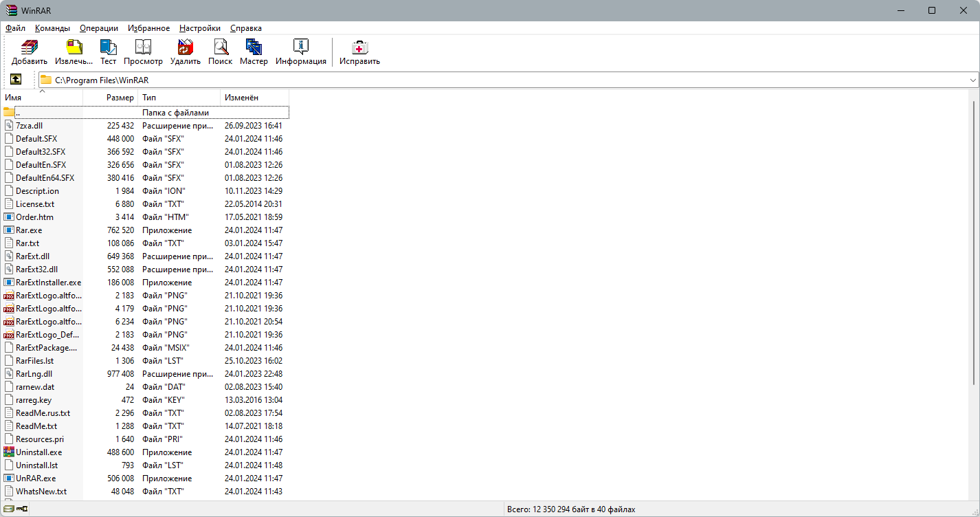Select the DefaultEn.SFX file name
The height and width of the screenshot is (517, 980).
(41, 165)
